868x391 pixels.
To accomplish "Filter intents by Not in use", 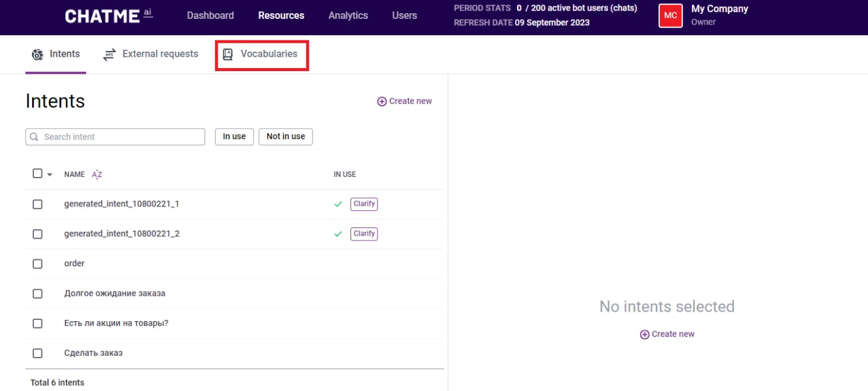I will 286,137.
